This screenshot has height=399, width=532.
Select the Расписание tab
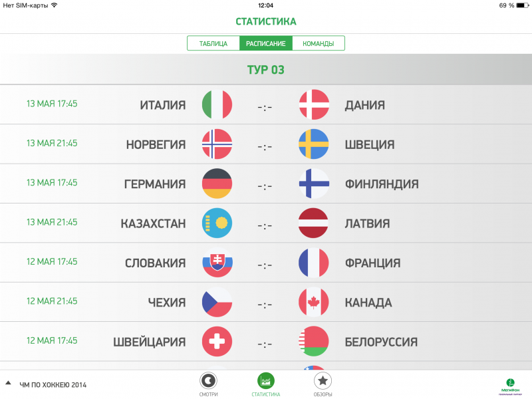(x=266, y=44)
